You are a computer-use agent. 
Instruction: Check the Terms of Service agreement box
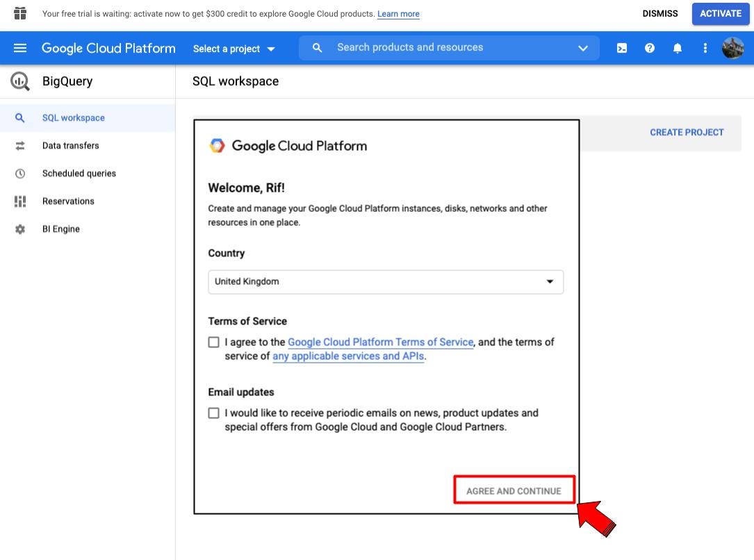click(213, 343)
